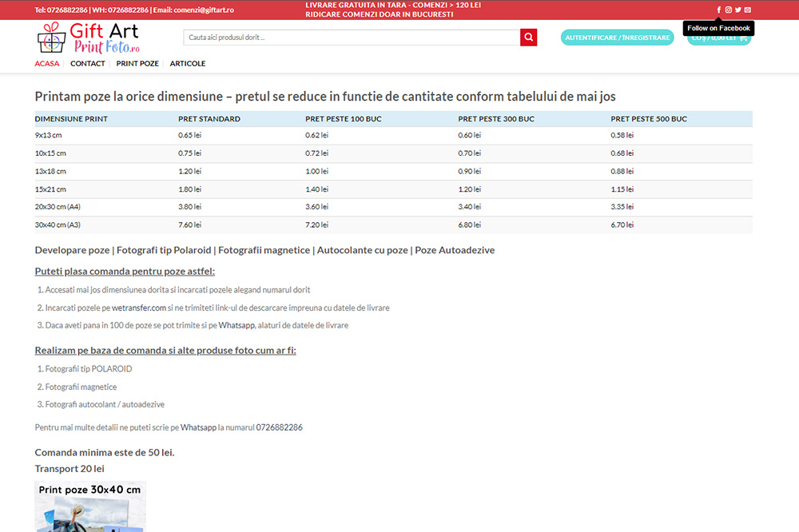799x532 pixels.
Task: Click the comenzi@giftart.ro email address
Action: (x=203, y=10)
